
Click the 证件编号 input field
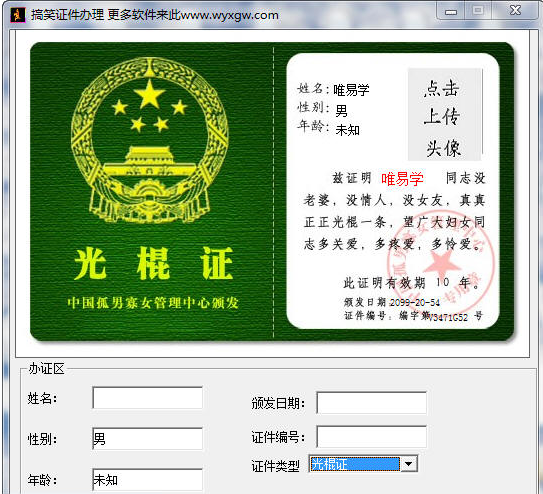point(372,437)
